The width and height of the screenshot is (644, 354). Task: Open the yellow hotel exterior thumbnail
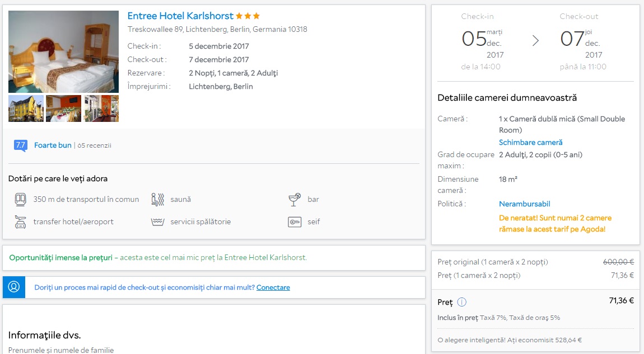click(x=26, y=108)
